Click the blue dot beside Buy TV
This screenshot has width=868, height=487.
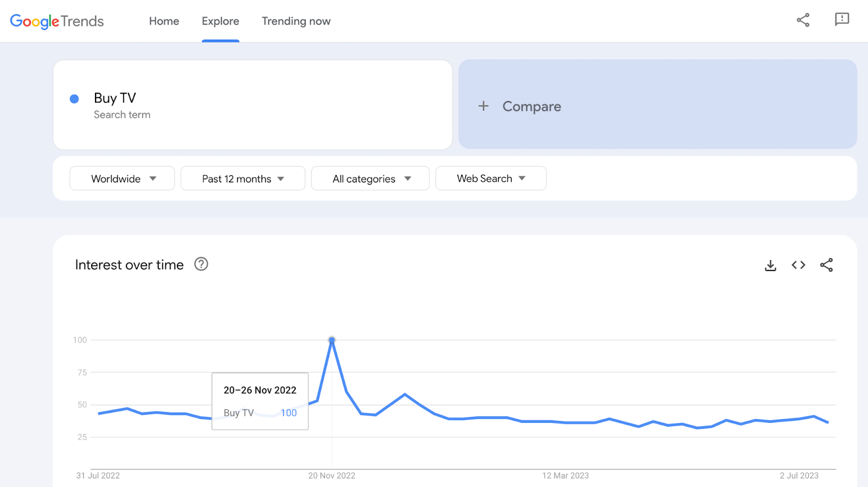[74, 99]
